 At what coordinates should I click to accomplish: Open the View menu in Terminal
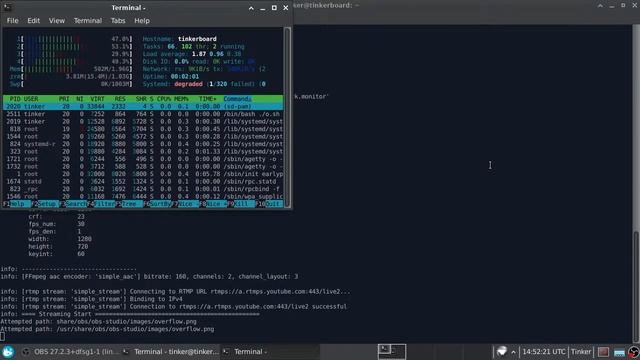click(57, 20)
